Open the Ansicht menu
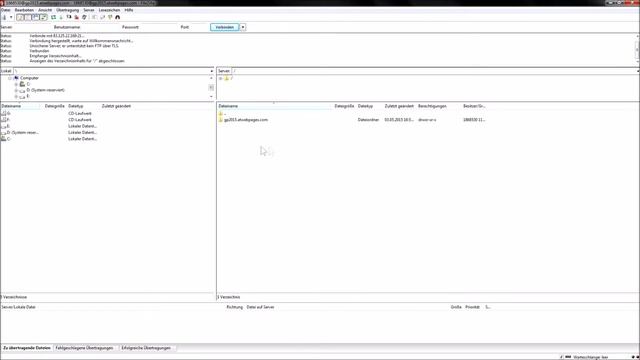Viewport: 640px width, 360px height. [45, 10]
